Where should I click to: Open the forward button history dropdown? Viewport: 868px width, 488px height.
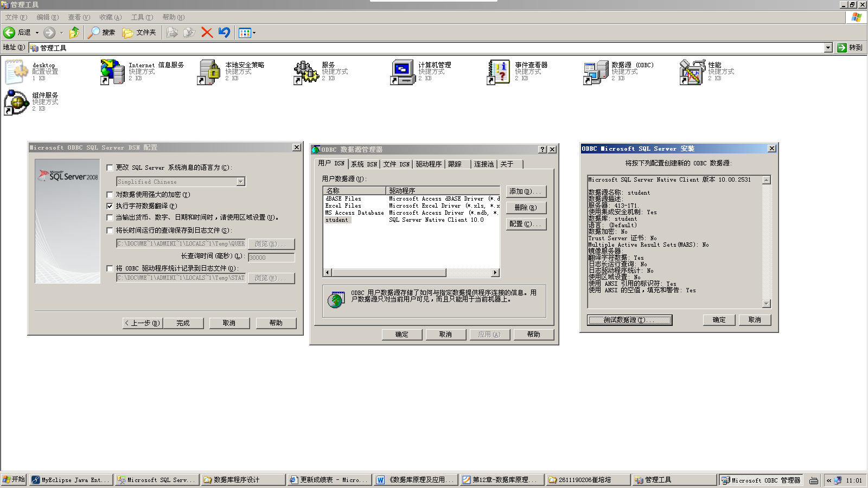(x=61, y=33)
